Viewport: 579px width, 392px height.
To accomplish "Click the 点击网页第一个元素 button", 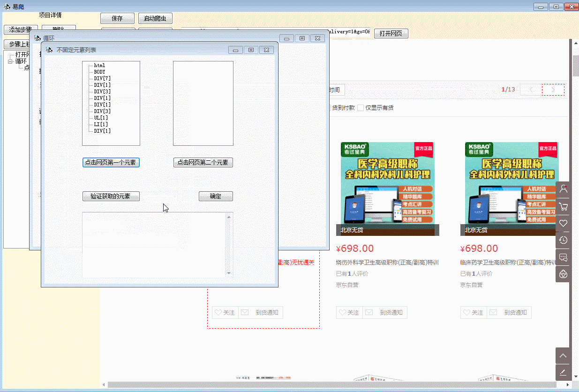I will (111, 163).
